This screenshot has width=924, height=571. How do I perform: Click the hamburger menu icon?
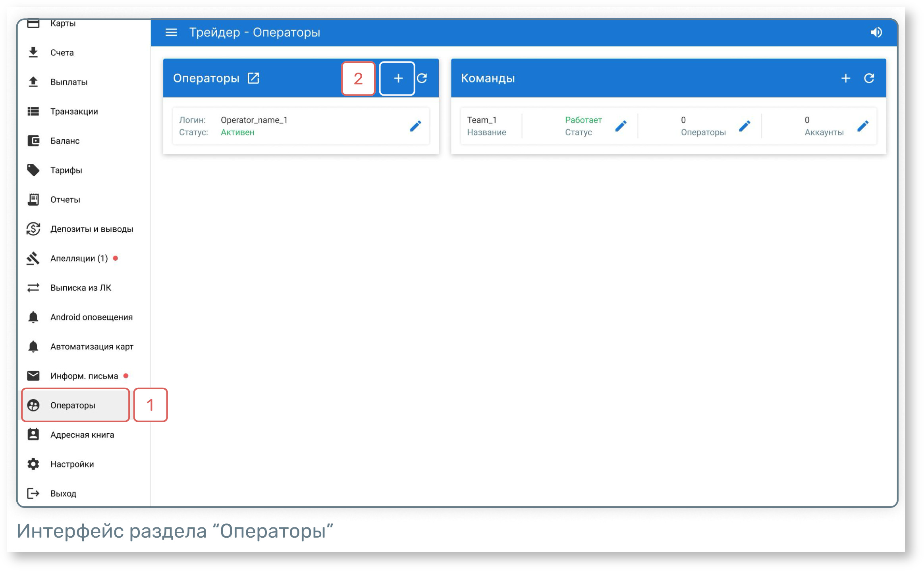click(171, 32)
